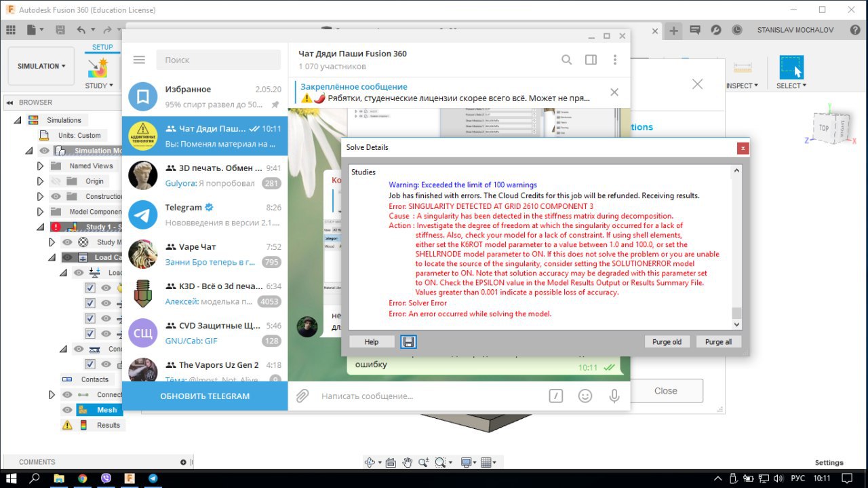Expand the Model Components folder
The height and width of the screenshot is (488, 868).
tap(40, 212)
